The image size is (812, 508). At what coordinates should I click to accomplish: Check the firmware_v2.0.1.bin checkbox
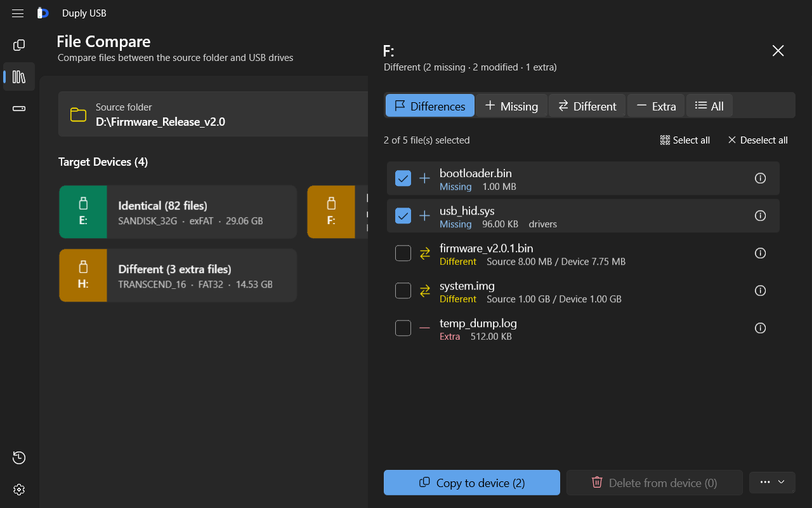(x=403, y=253)
